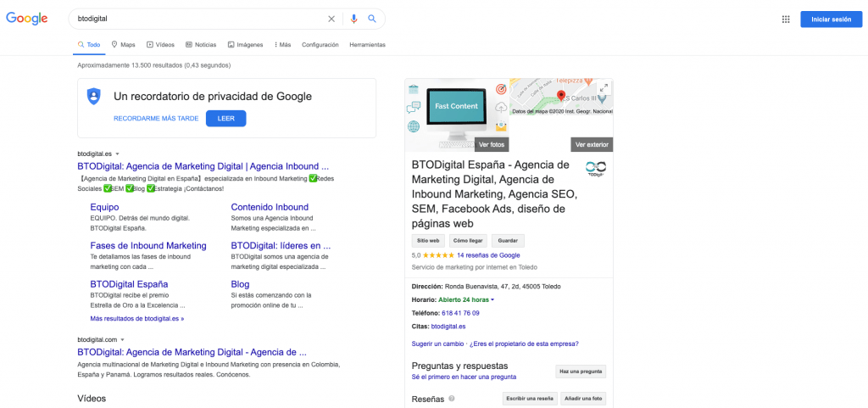Open Configuración settings

[320, 45]
